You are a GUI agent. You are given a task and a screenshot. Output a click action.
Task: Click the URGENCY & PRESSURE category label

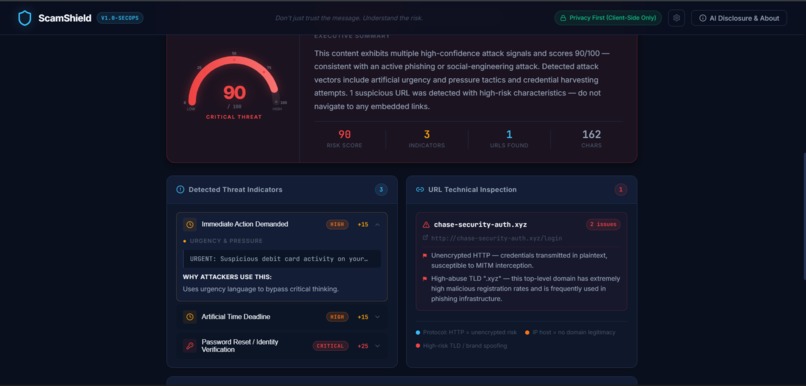pyautogui.click(x=226, y=241)
